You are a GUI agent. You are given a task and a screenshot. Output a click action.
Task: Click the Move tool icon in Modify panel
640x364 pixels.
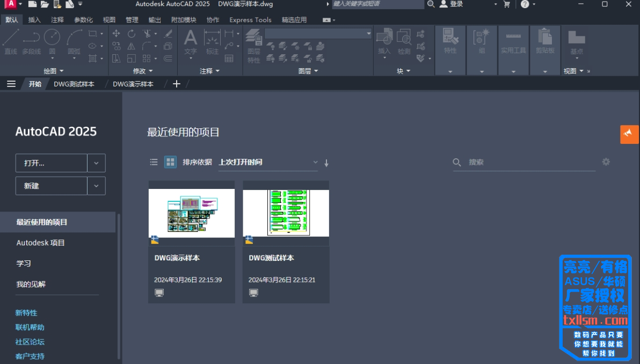pyautogui.click(x=117, y=33)
